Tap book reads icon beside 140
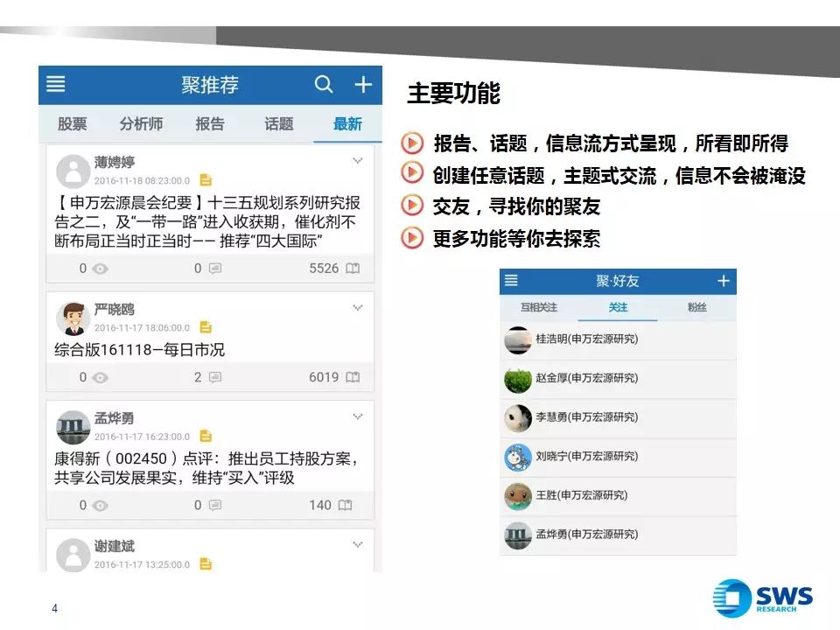Image resolution: width=840 pixels, height=630 pixels. click(345, 505)
